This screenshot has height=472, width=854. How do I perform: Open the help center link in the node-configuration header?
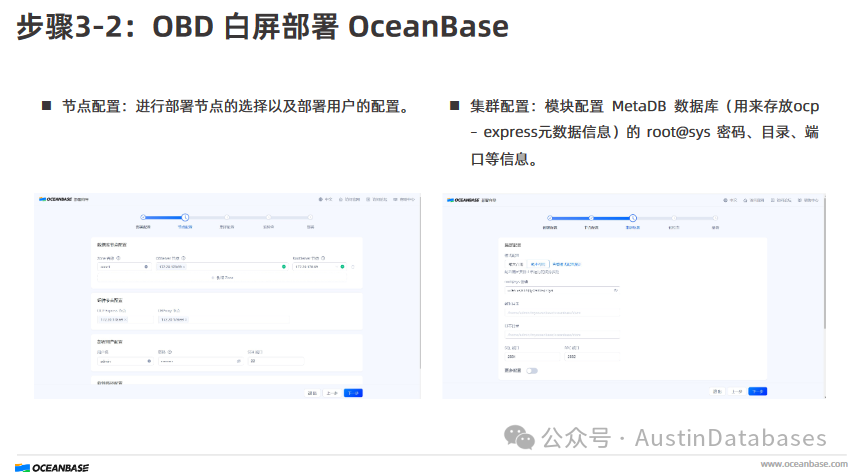point(404,199)
